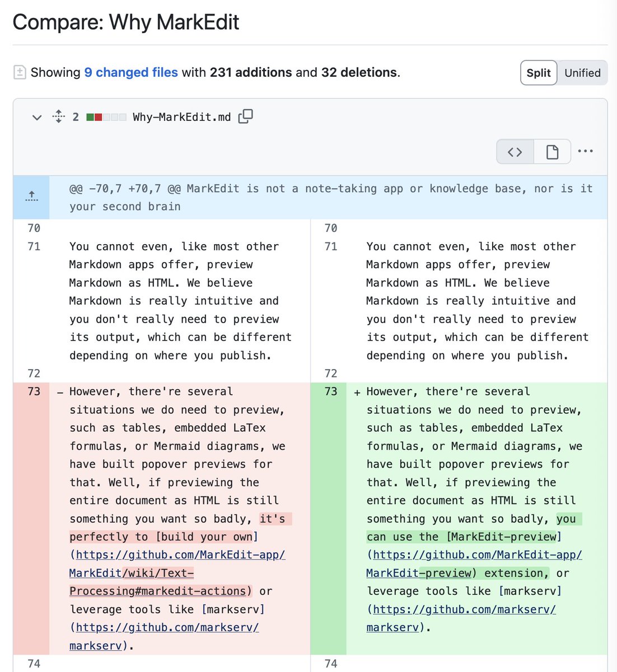
Task: Click right line number 72
Action: tap(330, 374)
